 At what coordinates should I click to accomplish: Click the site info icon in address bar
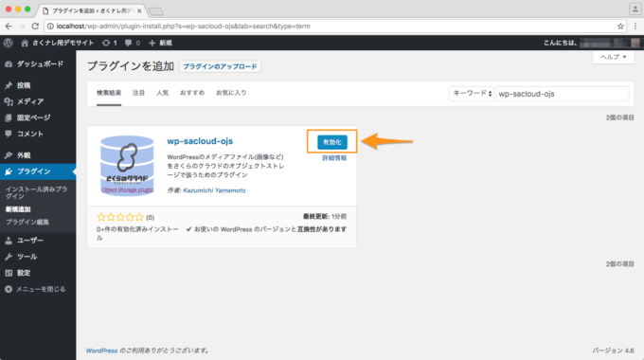pyautogui.click(x=50, y=27)
